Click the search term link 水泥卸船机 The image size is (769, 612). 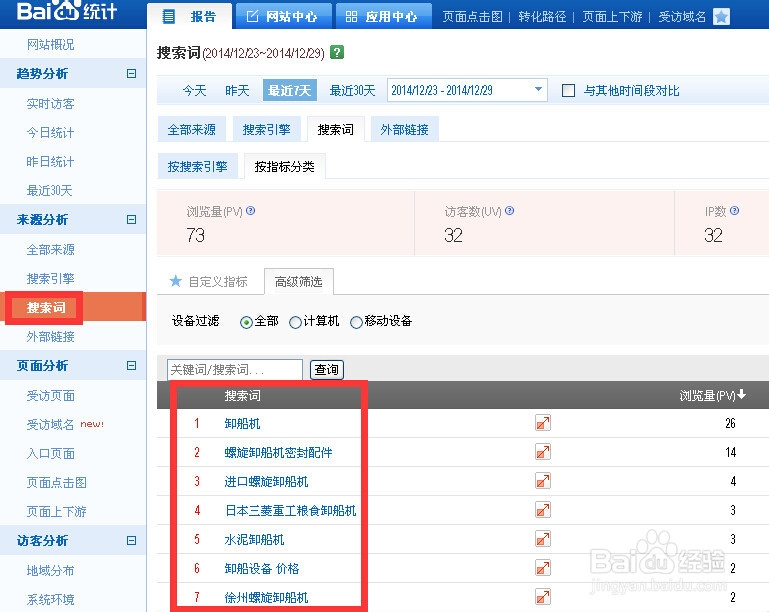254,539
